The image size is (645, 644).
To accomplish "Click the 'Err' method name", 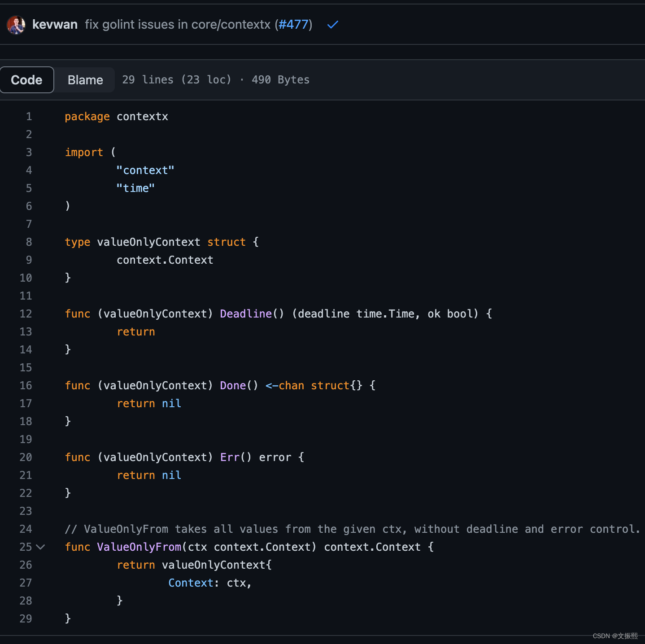I will point(230,457).
